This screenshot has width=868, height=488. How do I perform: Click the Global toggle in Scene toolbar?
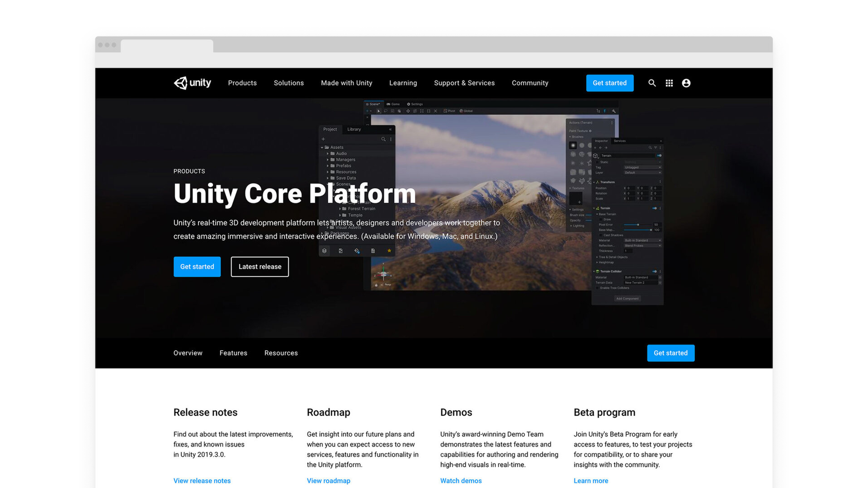(466, 111)
